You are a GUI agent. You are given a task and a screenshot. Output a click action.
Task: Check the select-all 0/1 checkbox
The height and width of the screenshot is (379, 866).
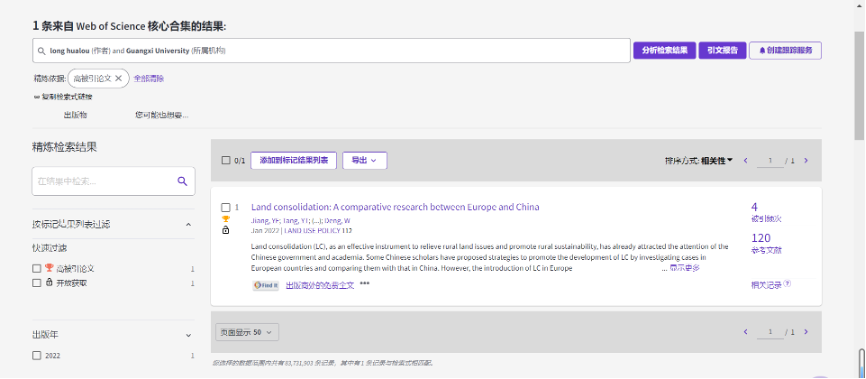tap(225, 160)
